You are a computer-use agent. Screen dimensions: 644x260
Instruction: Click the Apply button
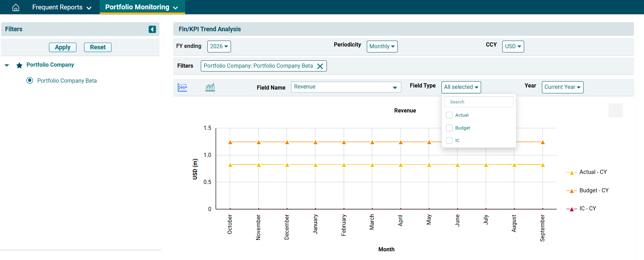(x=63, y=47)
